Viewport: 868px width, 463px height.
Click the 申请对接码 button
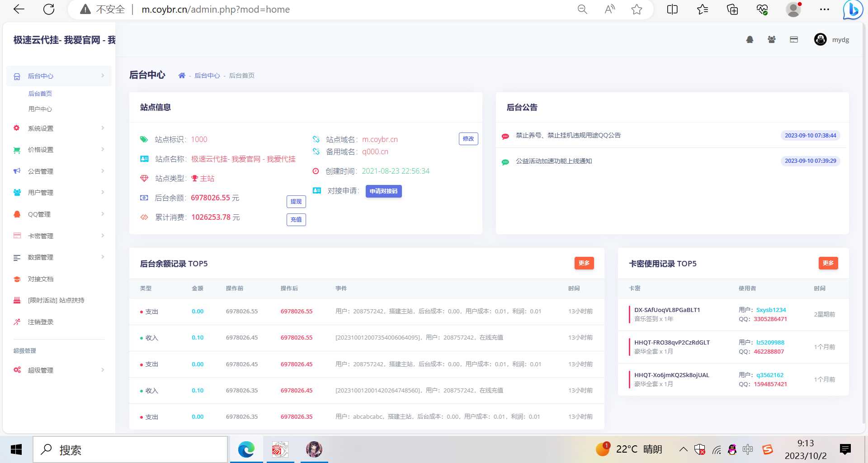383,191
